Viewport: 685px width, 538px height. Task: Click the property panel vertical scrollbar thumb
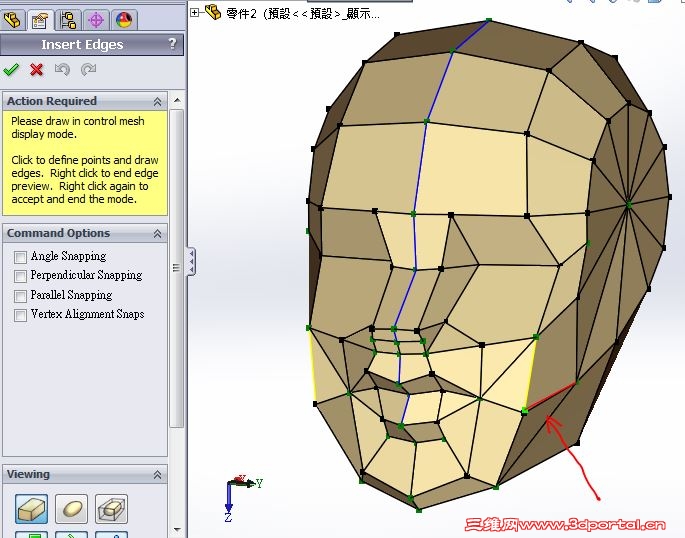click(177, 269)
